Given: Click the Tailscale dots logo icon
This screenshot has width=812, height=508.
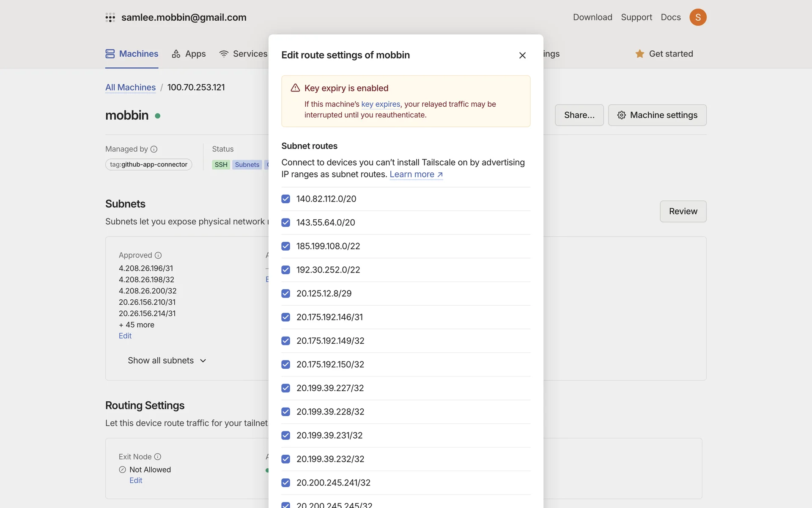Looking at the screenshot, I should pyautogui.click(x=110, y=17).
